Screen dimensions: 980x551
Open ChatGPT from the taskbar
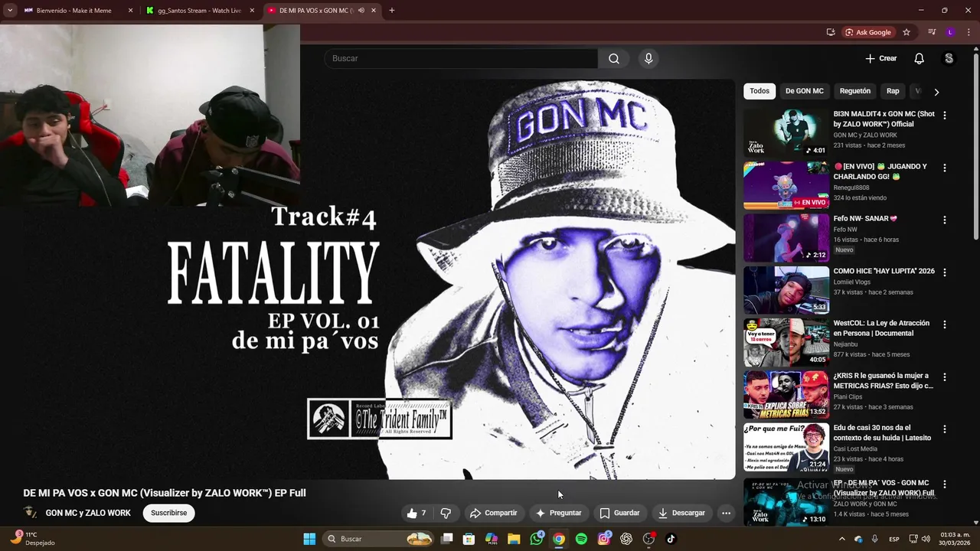pos(626,539)
